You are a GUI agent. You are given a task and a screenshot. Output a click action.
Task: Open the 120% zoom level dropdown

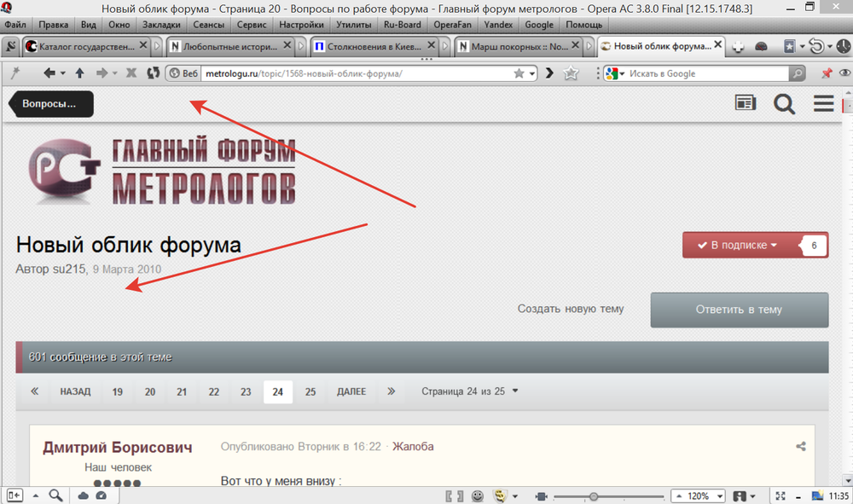click(698, 495)
